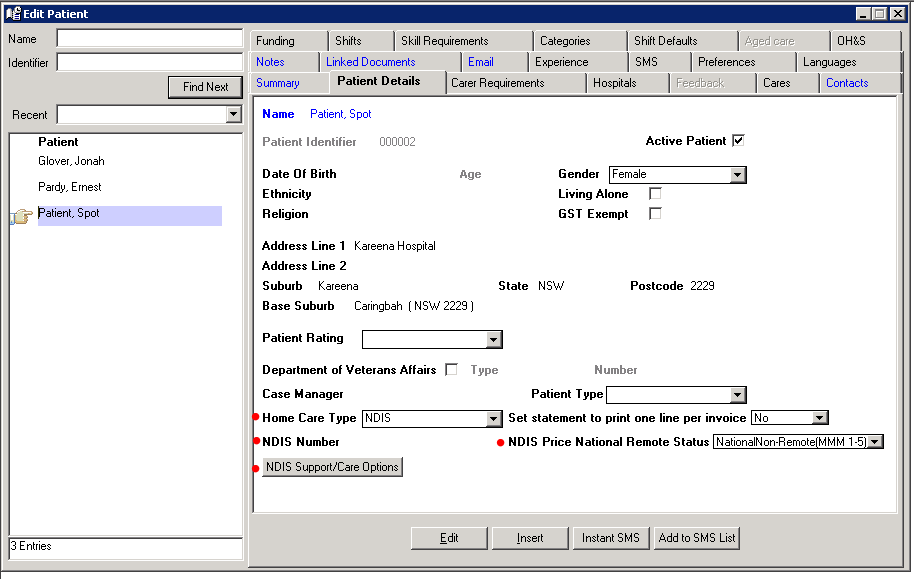Open NDIS Support/Care Options
Viewport: 914px width, 579px height.
(x=332, y=467)
